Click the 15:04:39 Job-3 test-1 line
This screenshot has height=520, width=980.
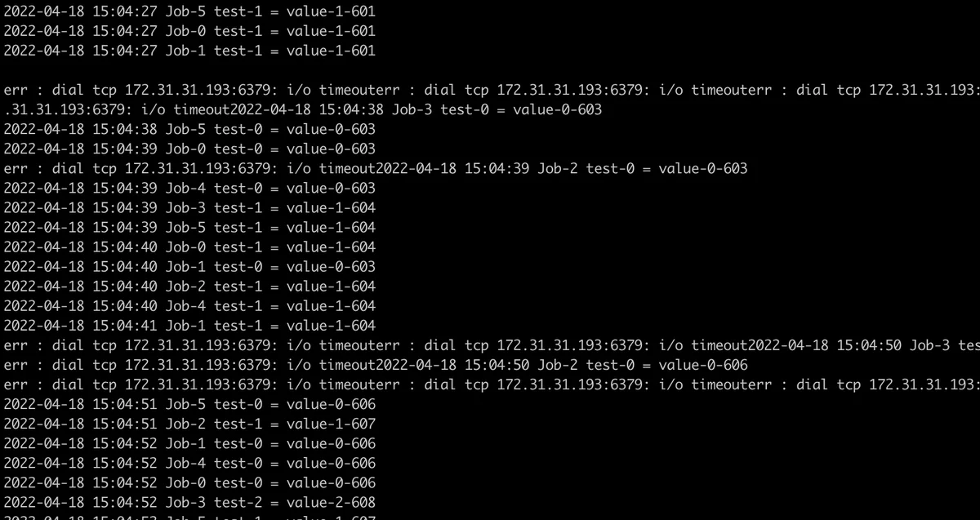[x=189, y=207]
